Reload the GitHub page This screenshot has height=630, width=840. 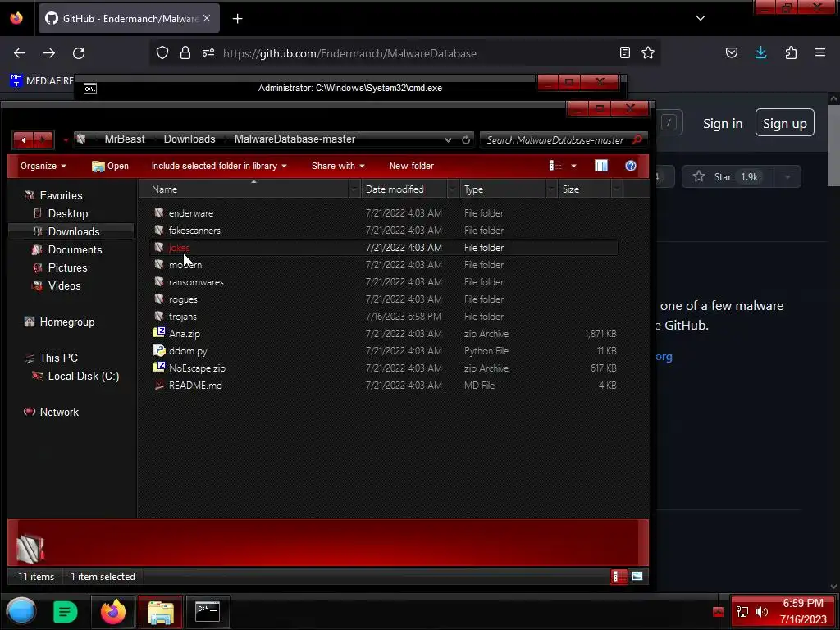pos(79,53)
